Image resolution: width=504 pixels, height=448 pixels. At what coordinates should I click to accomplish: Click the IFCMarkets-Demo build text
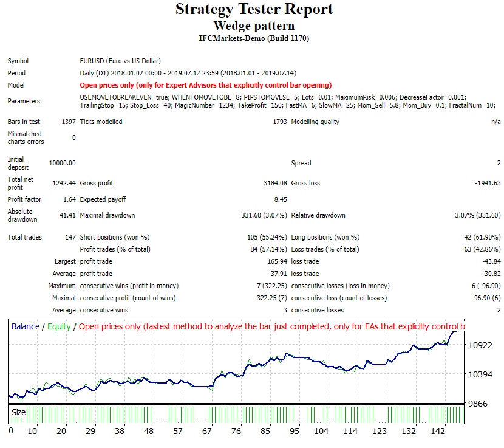[254, 38]
